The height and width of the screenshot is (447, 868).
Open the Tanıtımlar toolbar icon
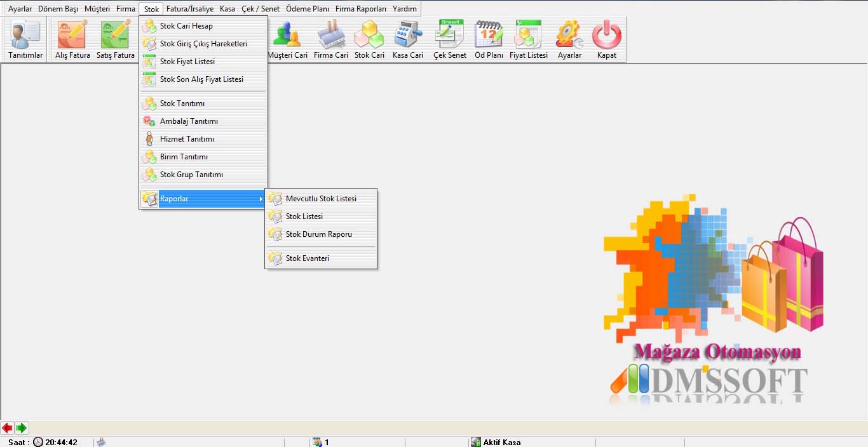(x=25, y=39)
